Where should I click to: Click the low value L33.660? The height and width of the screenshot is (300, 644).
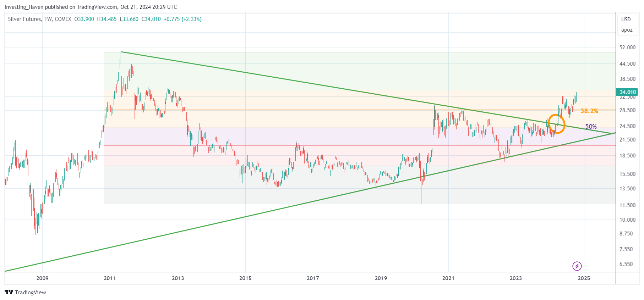point(129,19)
